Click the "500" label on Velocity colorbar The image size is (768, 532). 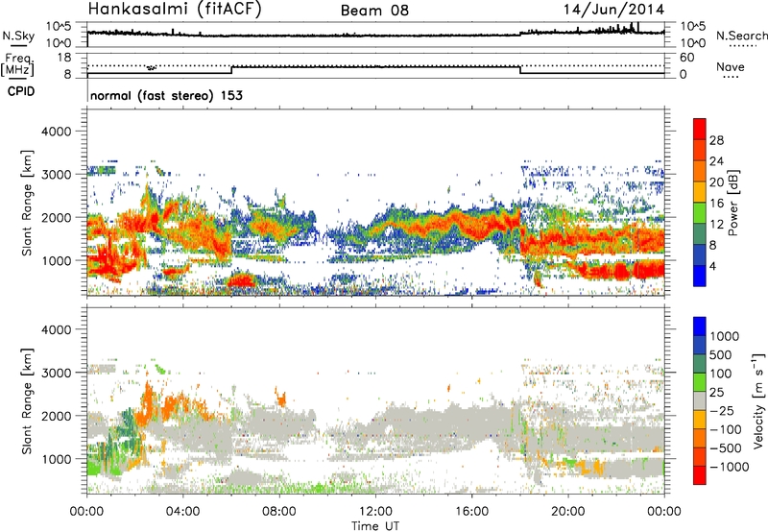click(721, 354)
